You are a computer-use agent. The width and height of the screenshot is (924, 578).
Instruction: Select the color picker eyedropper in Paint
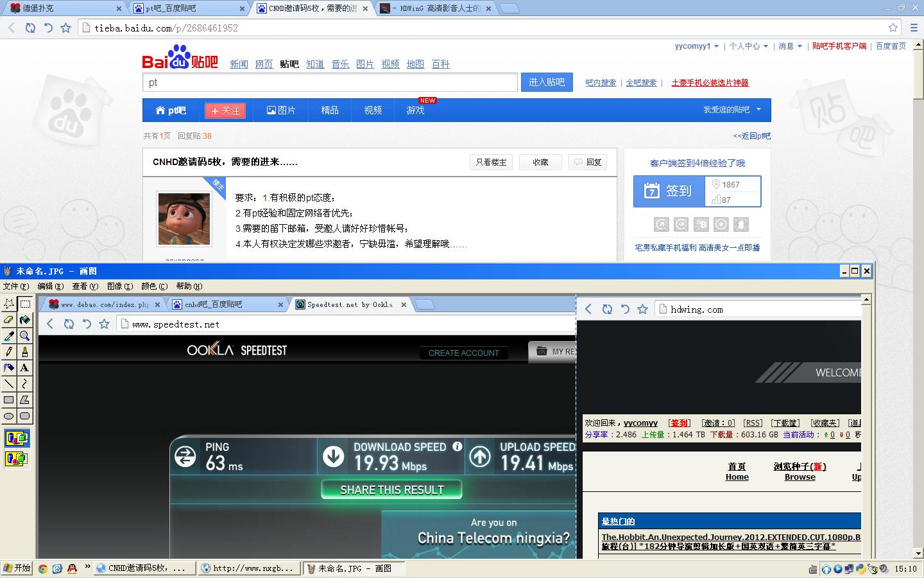coord(9,336)
